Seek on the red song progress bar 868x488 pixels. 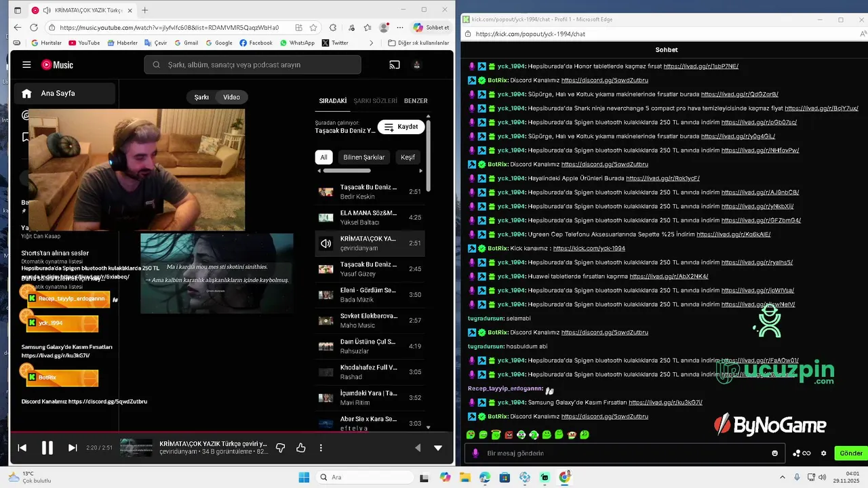pos(231,432)
